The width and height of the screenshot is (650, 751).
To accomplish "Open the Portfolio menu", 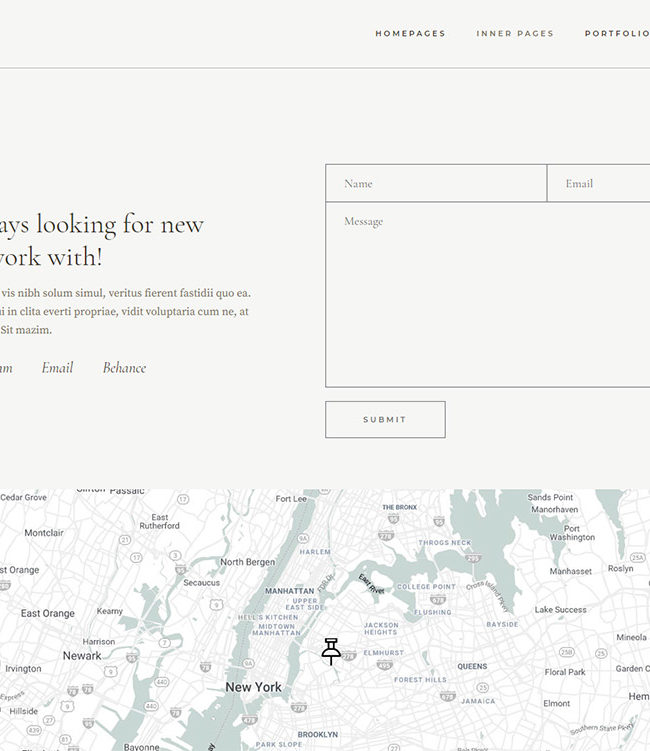I will pos(617,34).
